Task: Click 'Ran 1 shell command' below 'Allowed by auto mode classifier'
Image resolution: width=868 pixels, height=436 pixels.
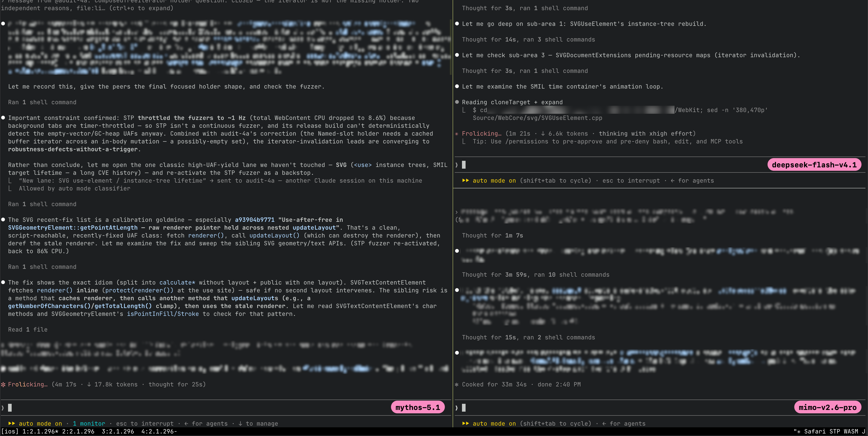Action: [x=42, y=204]
